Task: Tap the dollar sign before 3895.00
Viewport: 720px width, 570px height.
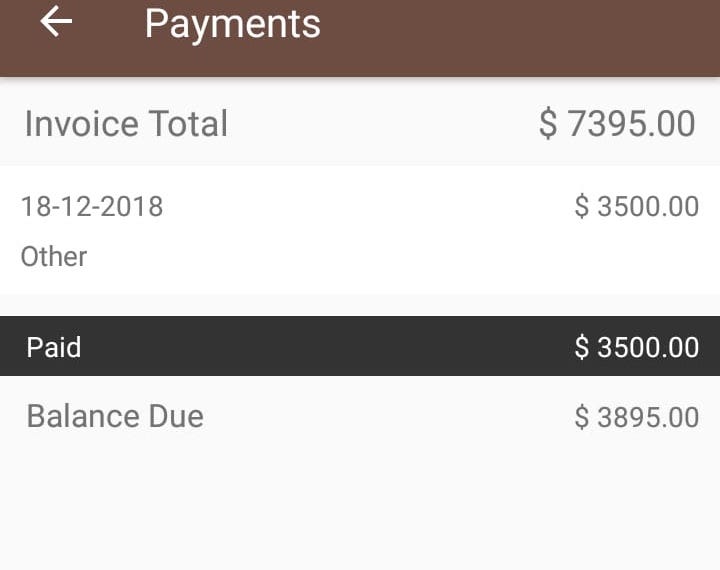Action: coord(582,417)
